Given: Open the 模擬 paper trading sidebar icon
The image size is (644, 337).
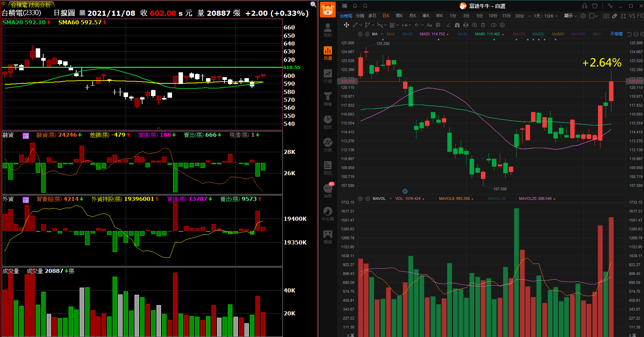Looking at the screenshot, I should tap(328, 237).
